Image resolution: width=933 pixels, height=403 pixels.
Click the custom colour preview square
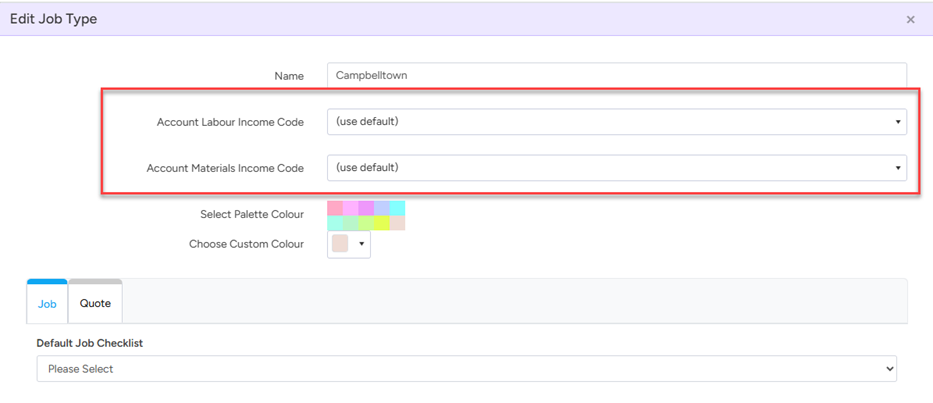[340, 244]
